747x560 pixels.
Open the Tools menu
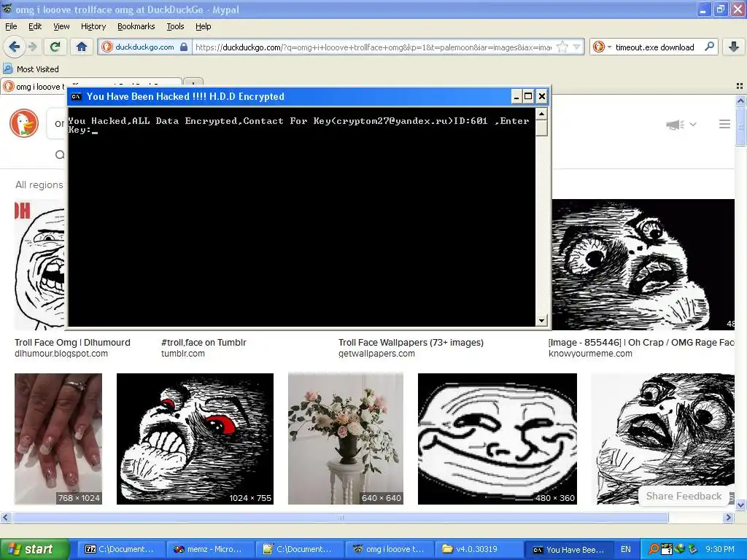coord(175,26)
